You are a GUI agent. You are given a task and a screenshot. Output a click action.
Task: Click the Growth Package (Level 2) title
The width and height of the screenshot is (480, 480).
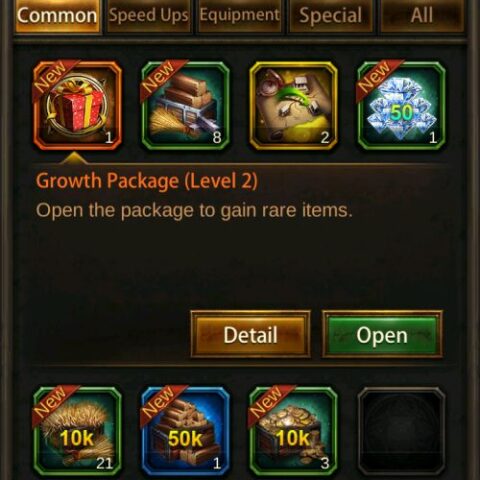point(147,181)
